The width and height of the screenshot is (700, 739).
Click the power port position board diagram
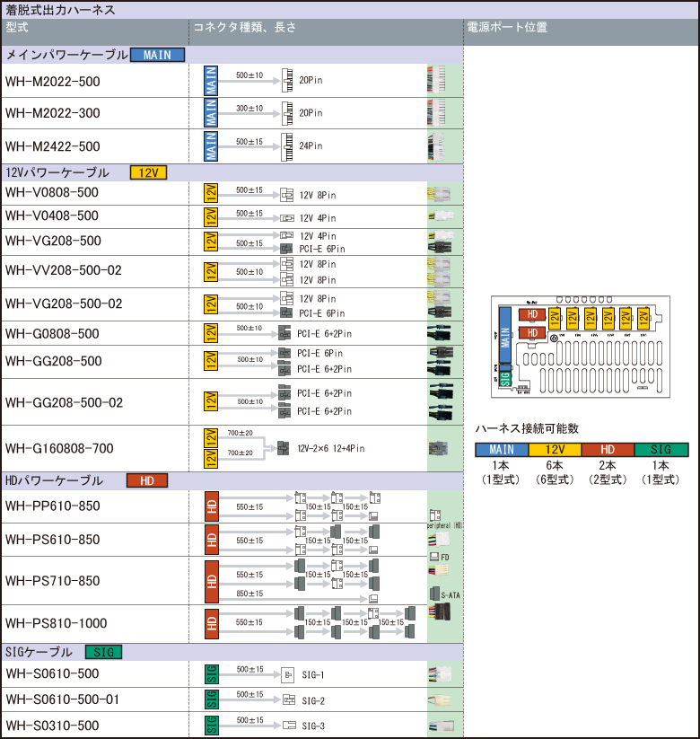(581, 347)
